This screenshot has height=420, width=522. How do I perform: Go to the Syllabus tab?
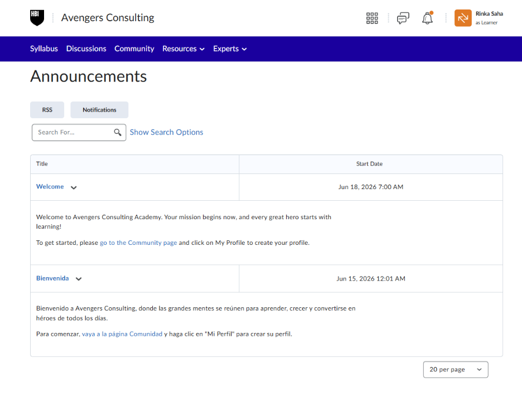(44, 49)
